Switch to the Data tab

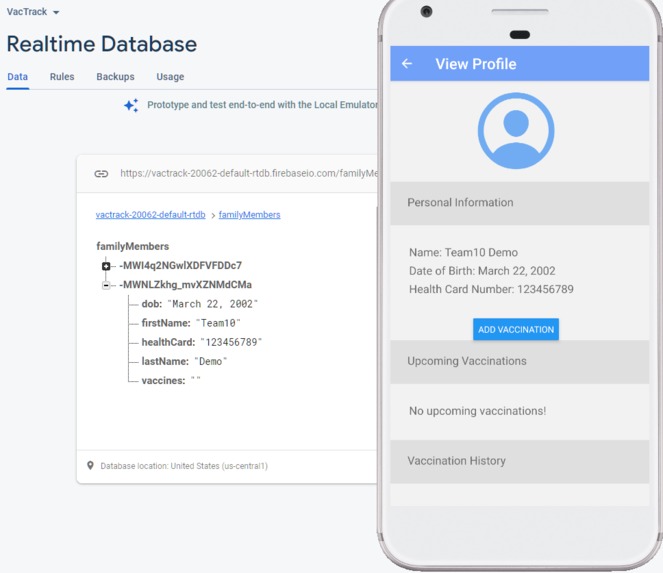[18, 77]
